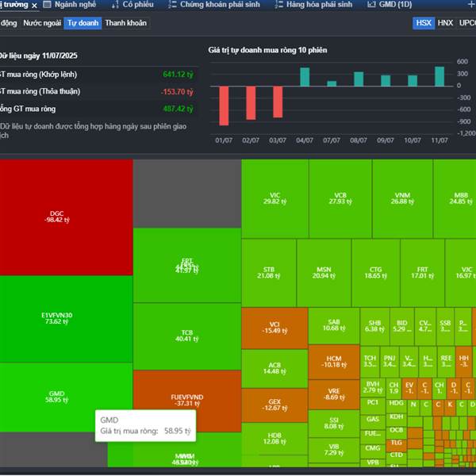Click the 02/07 red bar in chart
This screenshot has height=476, width=476.
click(251, 103)
